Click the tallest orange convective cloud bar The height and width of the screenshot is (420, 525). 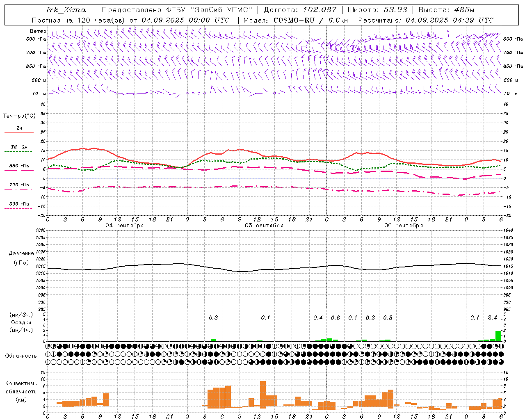(x=263, y=395)
